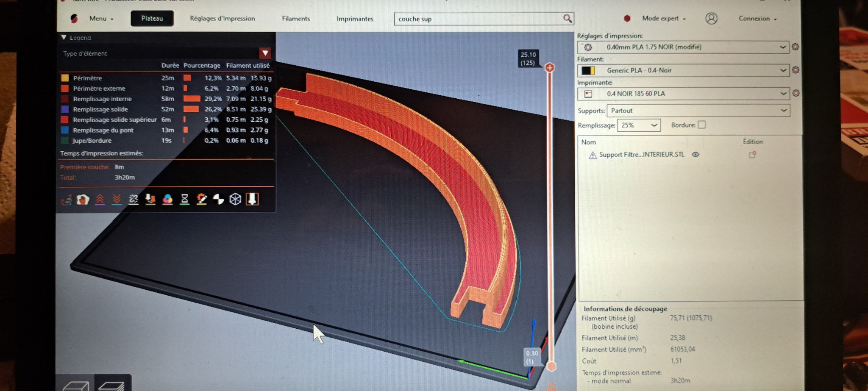This screenshot has height=391, width=868.
Task: Toggle color changes icon in legend
Action: pyautogui.click(x=168, y=200)
